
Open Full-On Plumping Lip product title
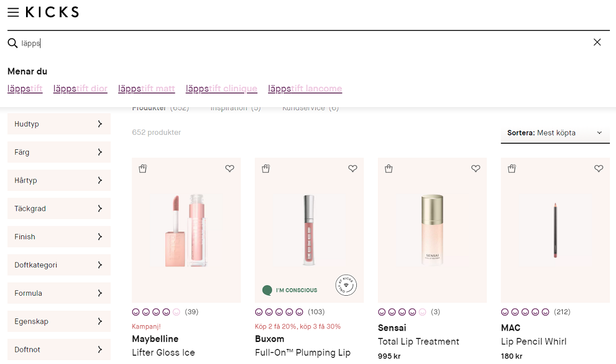(x=302, y=352)
